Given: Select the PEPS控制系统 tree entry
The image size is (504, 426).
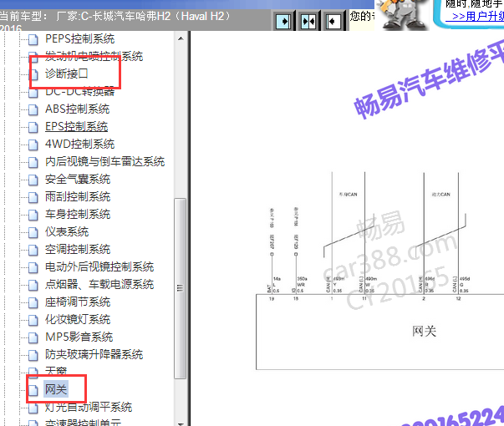Looking at the screenshot, I should (79, 39).
